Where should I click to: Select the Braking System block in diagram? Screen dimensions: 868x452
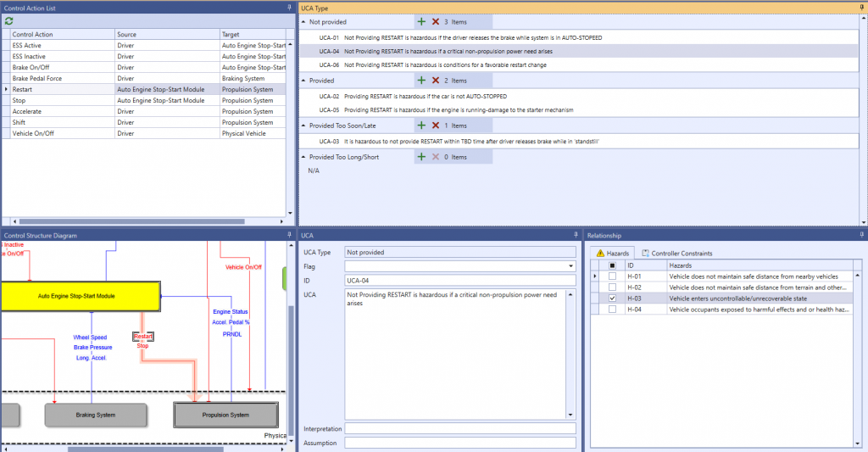click(x=96, y=415)
